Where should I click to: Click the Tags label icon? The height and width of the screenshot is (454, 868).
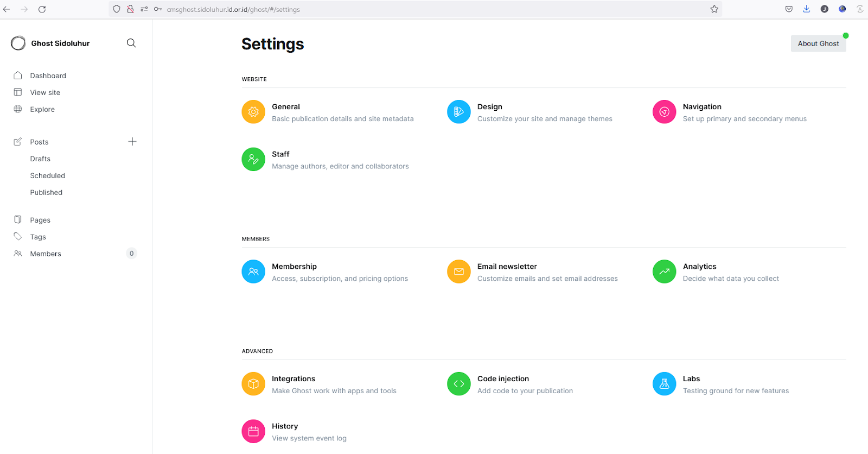(x=18, y=237)
